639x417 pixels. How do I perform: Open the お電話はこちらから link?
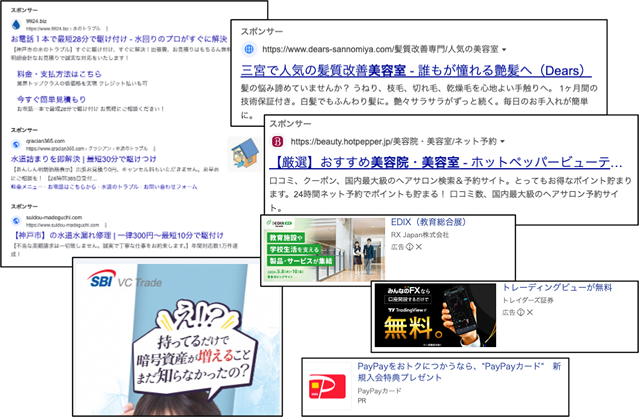pos(72,187)
